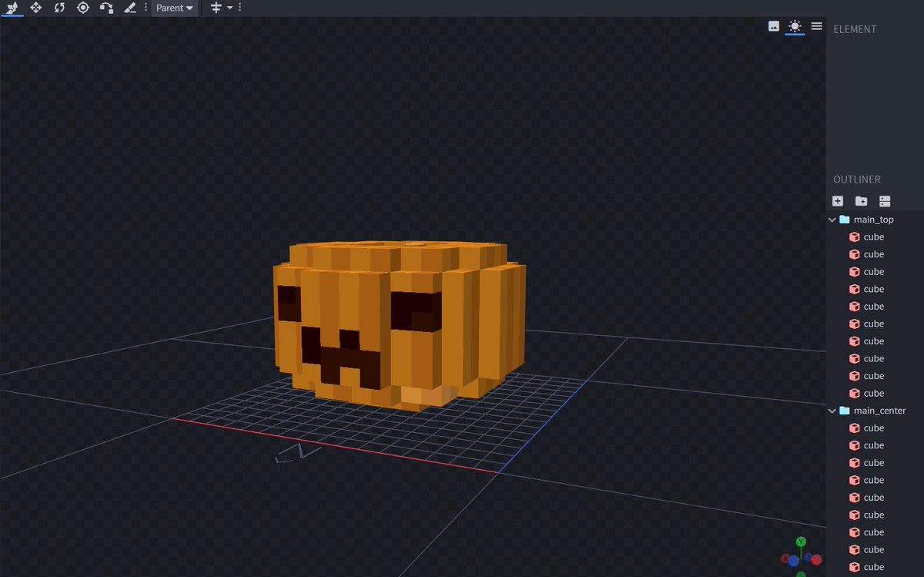Select the first cube under main_top
924x577 pixels.
[x=875, y=237]
